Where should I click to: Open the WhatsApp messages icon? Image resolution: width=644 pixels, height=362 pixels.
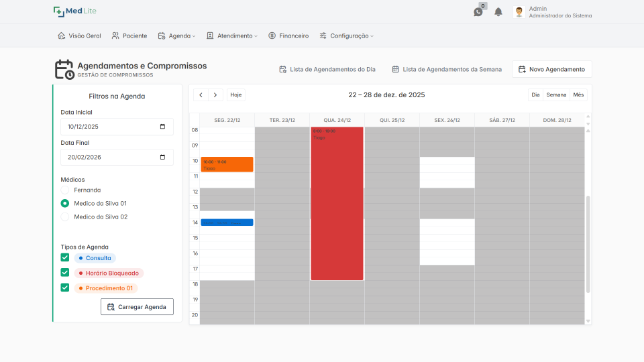[478, 12]
